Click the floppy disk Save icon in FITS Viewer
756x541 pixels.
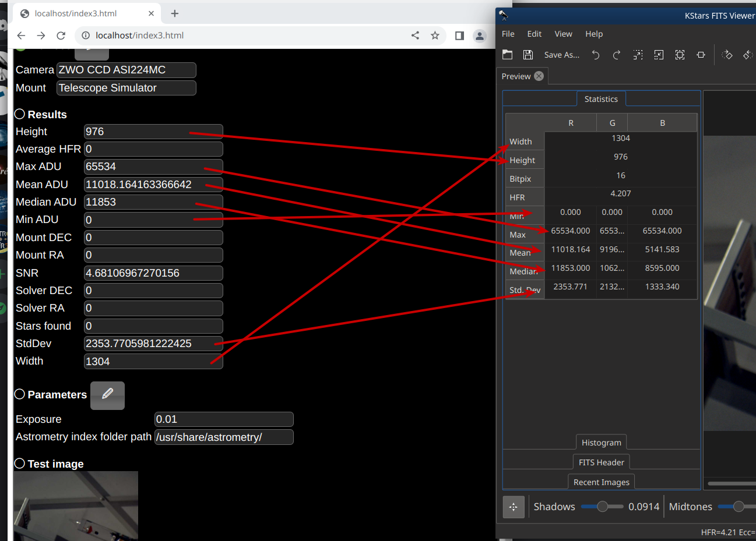pyautogui.click(x=528, y=55)
